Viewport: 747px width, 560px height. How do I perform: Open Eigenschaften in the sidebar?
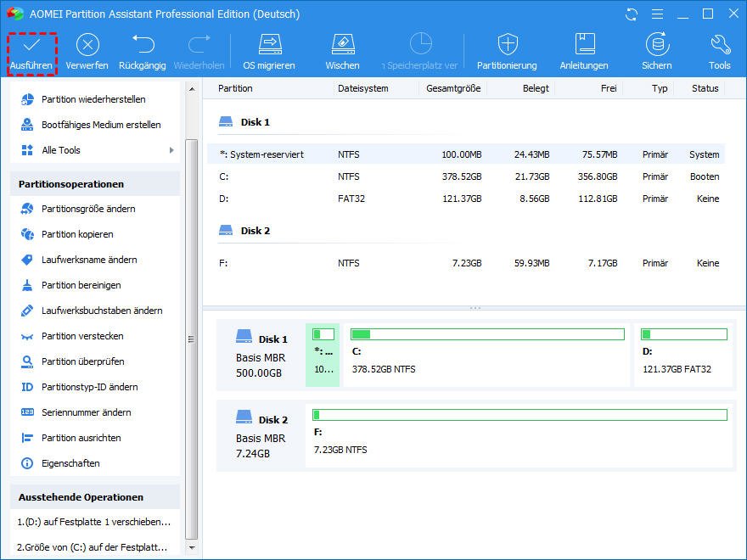pyautogui.click(x=70, y=463)
